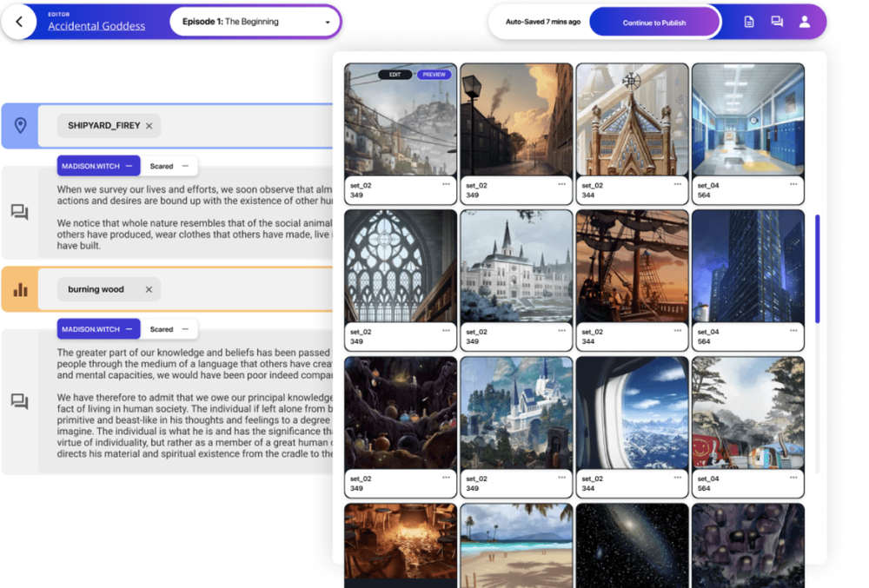Select the rose window library thumbnail

pos(401,266)
